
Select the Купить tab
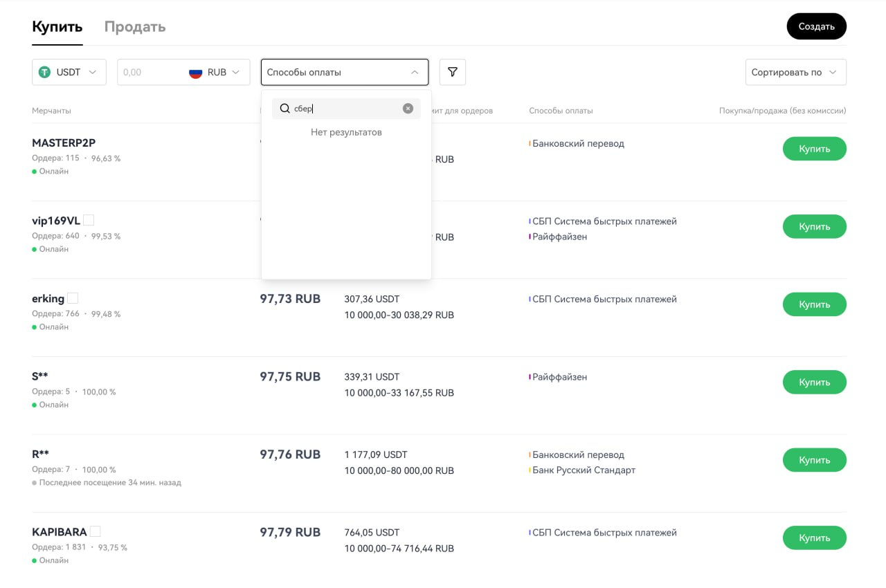(x=57, y=27)
